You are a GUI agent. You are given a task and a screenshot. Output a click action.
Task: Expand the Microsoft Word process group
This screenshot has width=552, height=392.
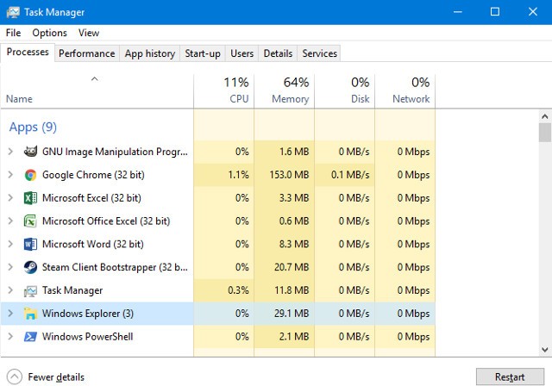(10, 245)
